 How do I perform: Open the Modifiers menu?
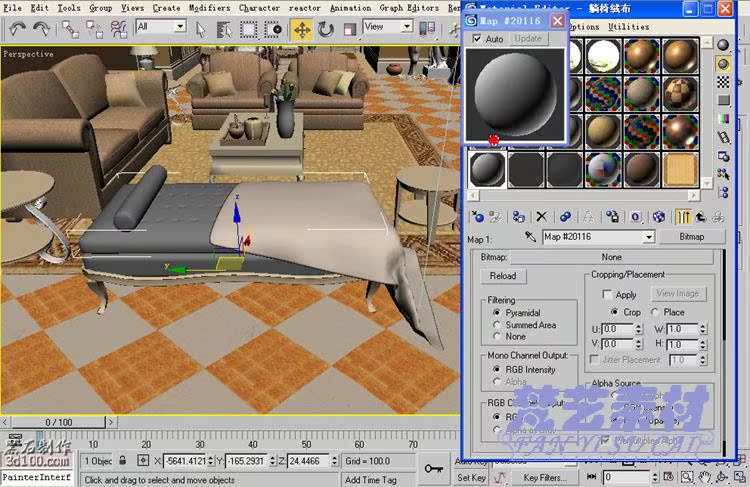click(x=210, y=7)
